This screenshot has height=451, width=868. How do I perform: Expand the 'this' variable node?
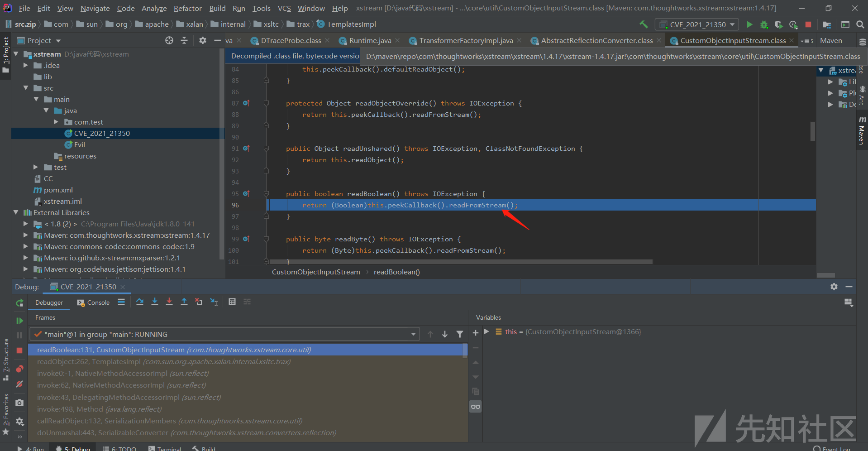pos(487,331)
